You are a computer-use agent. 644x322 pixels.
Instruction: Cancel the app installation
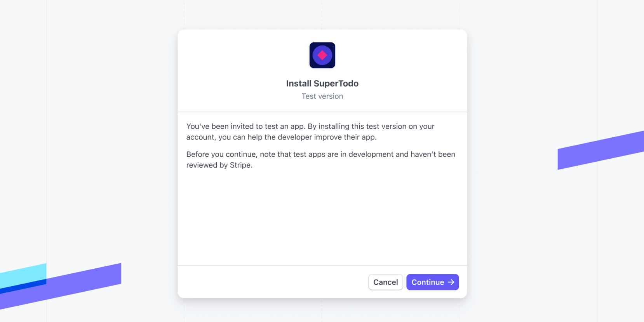(x=385, y=282)
